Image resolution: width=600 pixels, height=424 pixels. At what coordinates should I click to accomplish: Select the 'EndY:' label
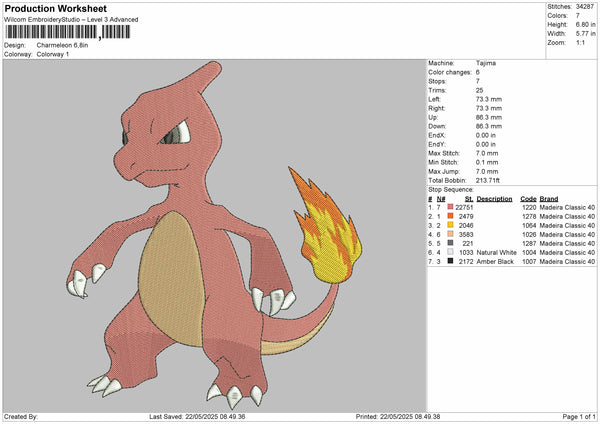(437, 144)
